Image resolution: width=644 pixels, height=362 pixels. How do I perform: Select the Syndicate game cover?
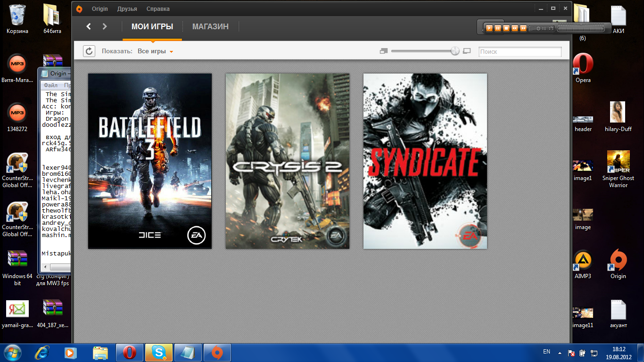tap(425, 161)
